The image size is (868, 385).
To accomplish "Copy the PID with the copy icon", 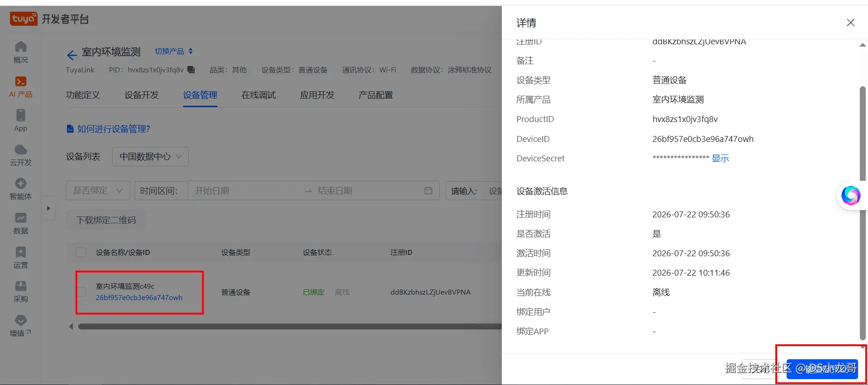I will pos(191,70).
